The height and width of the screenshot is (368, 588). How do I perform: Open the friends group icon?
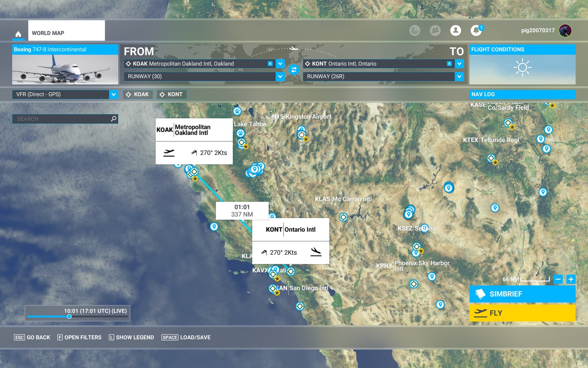[435, 30]
